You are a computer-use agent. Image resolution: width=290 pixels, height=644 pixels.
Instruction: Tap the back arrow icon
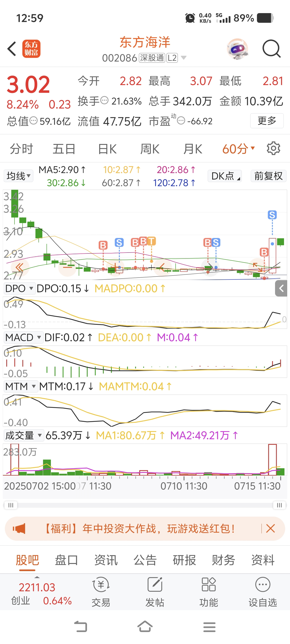point(12,49)
